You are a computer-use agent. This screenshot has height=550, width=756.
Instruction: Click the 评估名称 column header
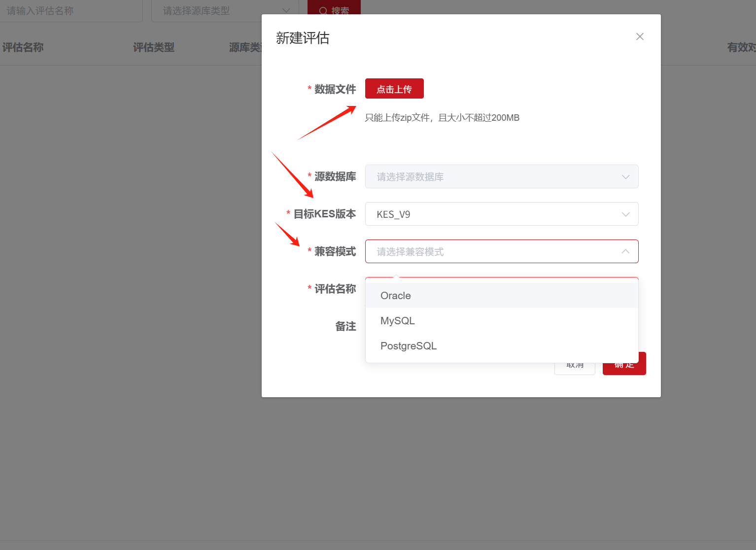(23, 47)
